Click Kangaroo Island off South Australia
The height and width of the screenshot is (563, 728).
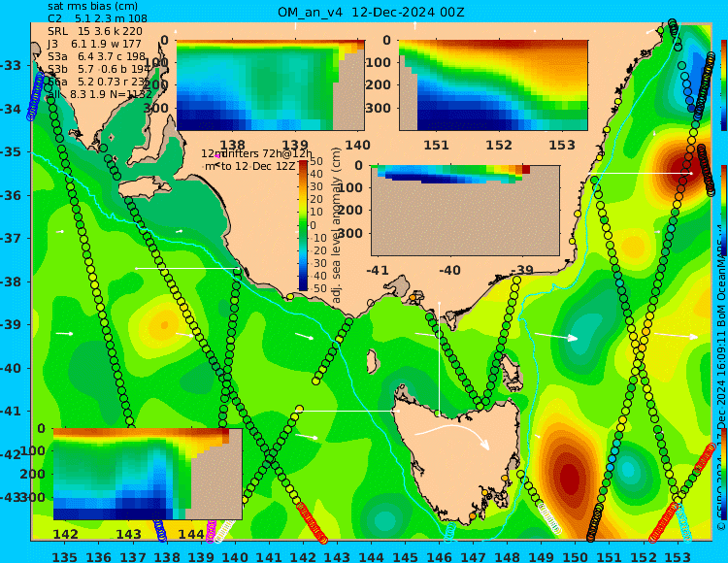(144, 189)
